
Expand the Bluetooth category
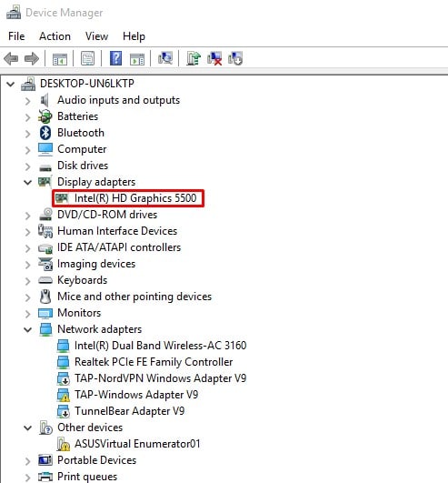click(x=27, y=133)
